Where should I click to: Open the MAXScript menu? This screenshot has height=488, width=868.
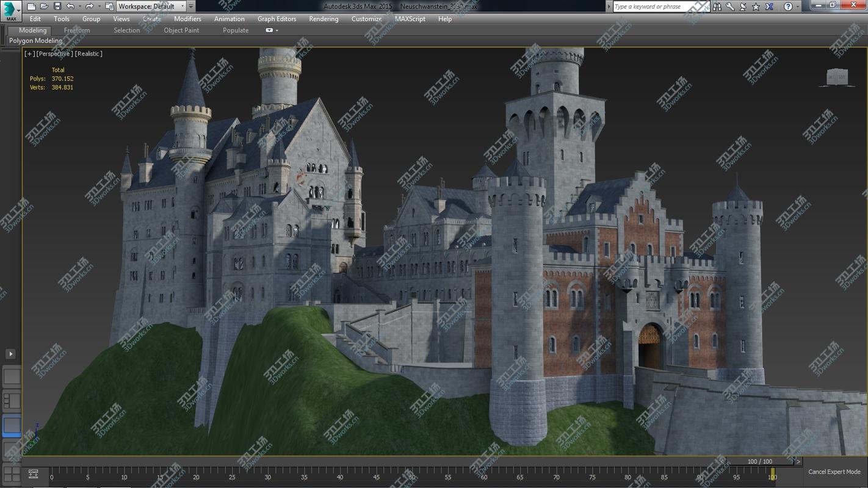[410, 19]
